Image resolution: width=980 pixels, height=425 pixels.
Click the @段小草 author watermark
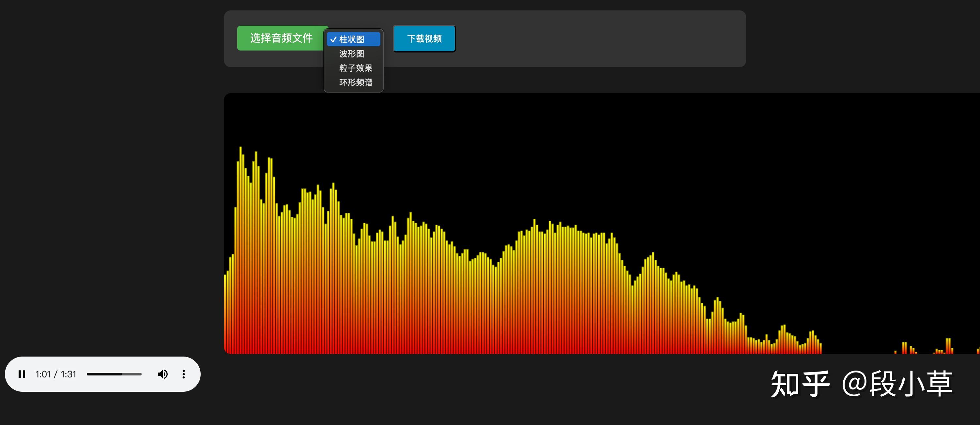[897, 384]
